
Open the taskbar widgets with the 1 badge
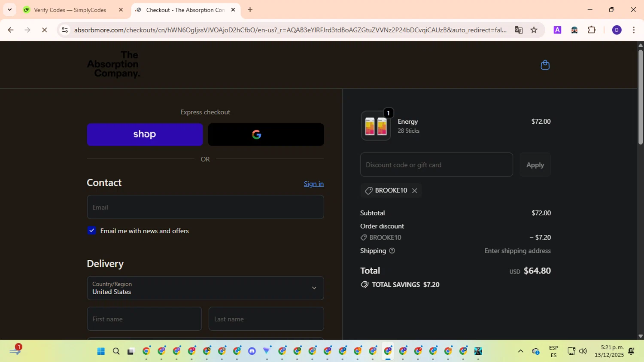pyautogui.click(x=15, y=350)
